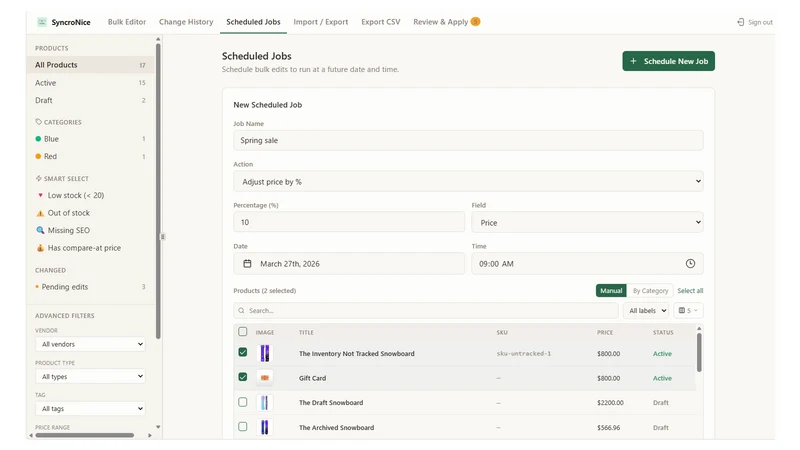Select the Scheduled Jobs tab
Image resolution: width=800 pixels, height=450 pixels.
click(x=253, y=22)
